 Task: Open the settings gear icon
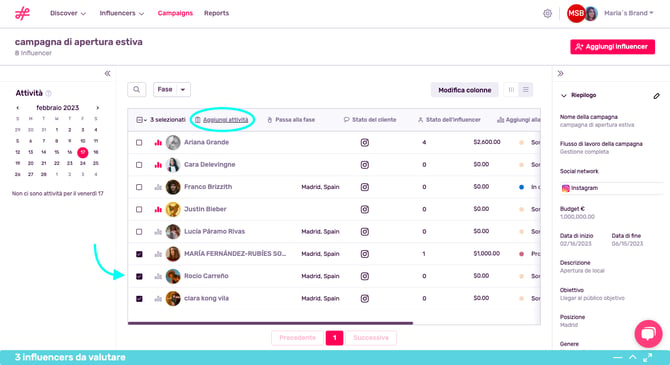(x=547, y=14)
